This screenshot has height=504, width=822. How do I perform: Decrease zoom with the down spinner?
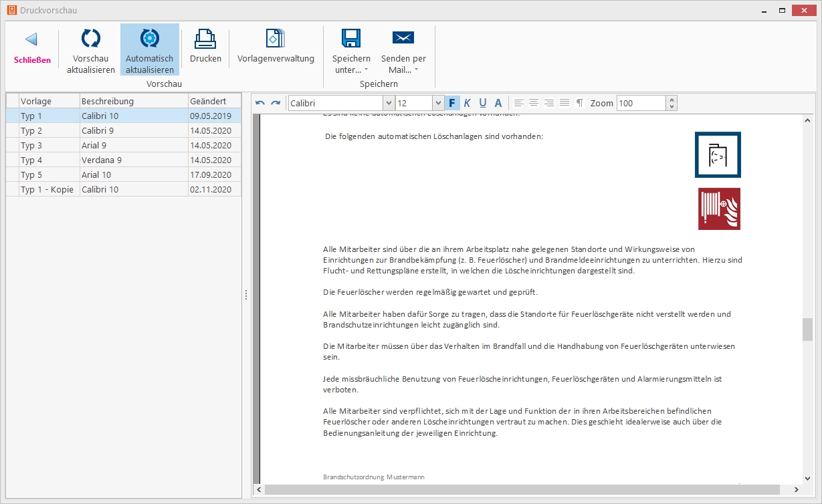[x=672, y=107]
